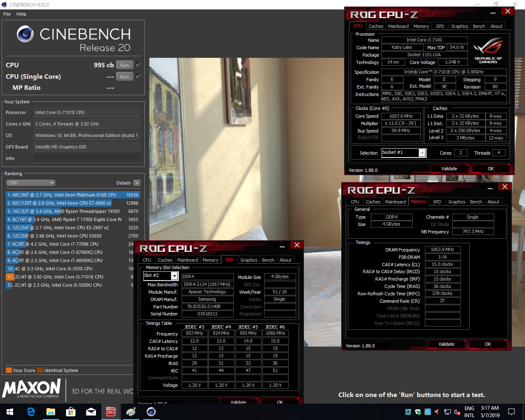Click the muted volume tray icon
This screenshot has height=420, width=525.
(x=457, y=412)
